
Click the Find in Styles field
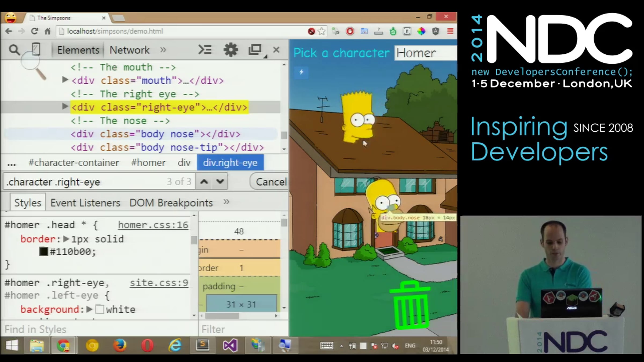(x=99, y=329)
